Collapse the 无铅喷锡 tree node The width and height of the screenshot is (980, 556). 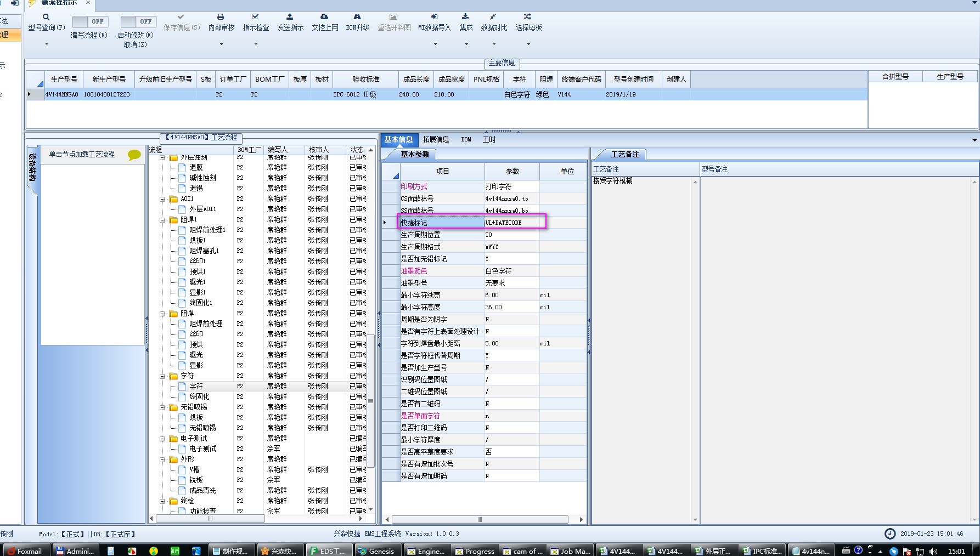[x=162, y=407]
